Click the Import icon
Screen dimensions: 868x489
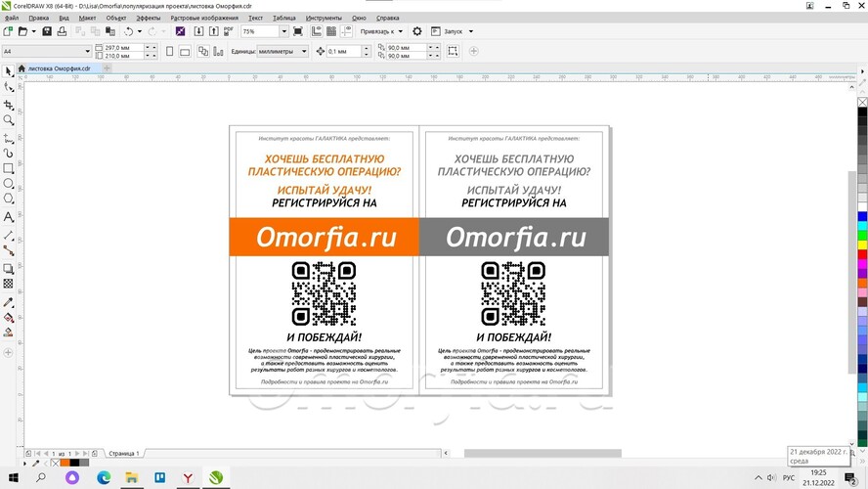[198, 31]
